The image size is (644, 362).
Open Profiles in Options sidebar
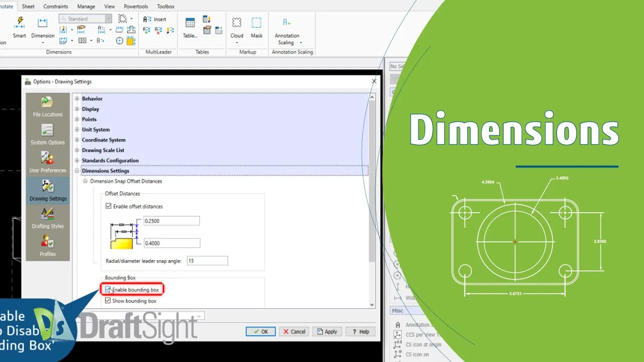point(48,246)
